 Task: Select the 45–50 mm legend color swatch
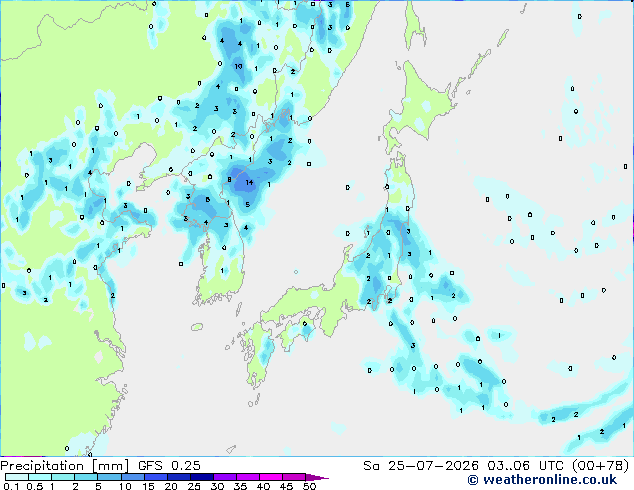click(x=294, y=477)
